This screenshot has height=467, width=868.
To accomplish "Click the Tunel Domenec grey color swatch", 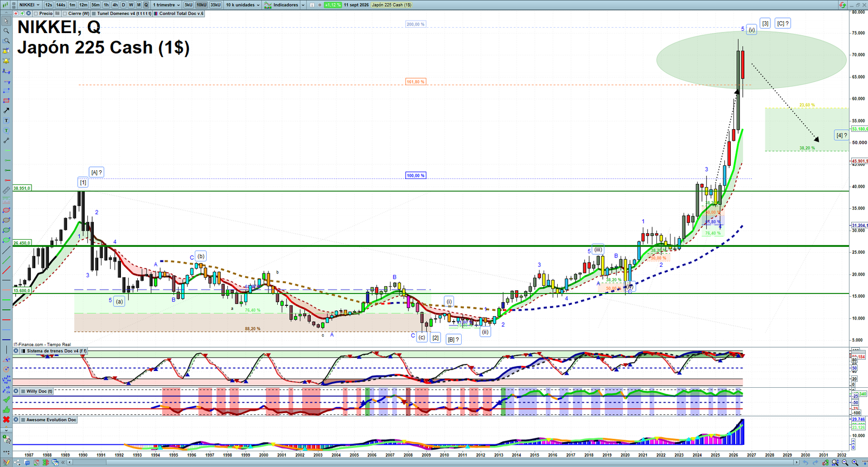I will [94, 14].
